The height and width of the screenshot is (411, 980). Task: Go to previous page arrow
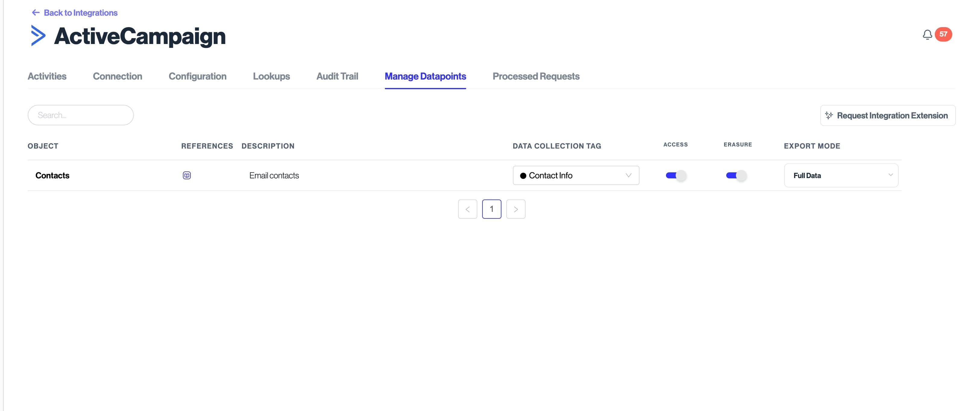[468, 209]
